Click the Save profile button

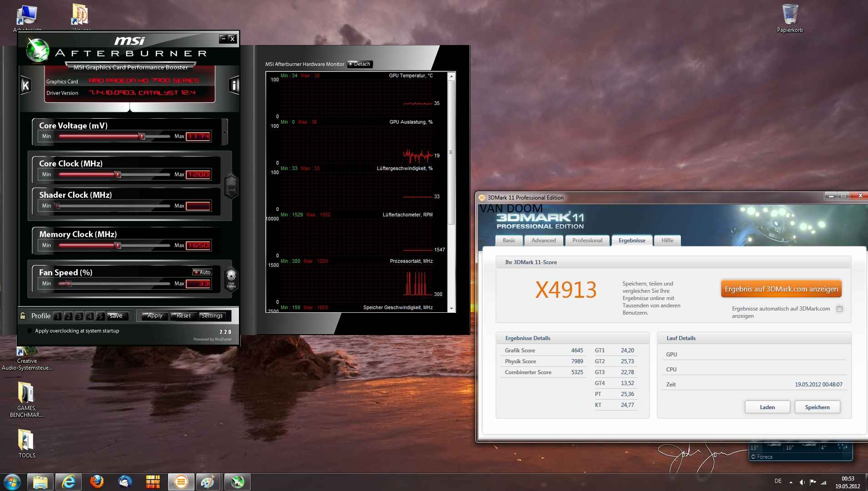tap(117, 316)
